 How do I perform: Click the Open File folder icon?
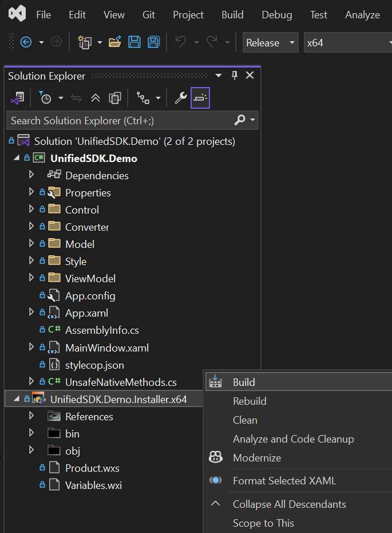[x=115, y=42]
